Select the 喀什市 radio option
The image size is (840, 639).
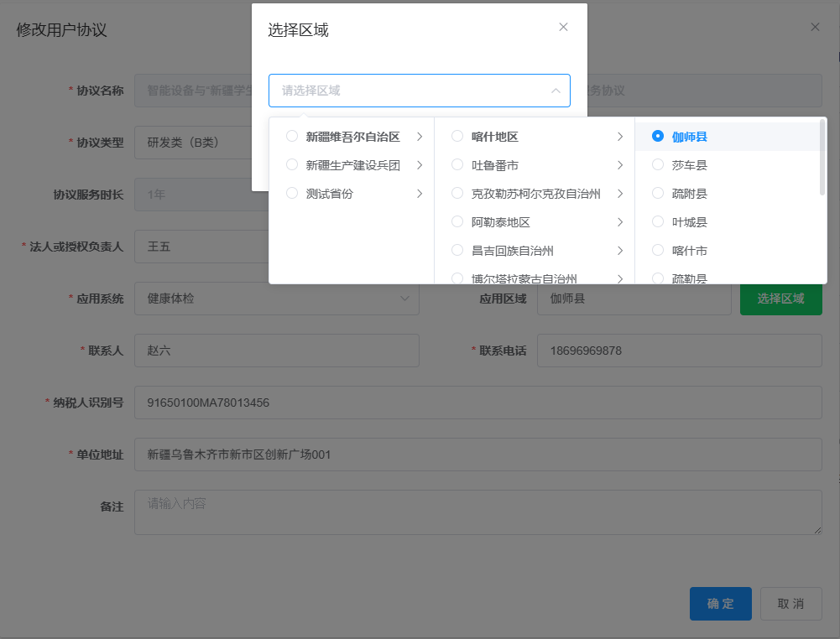point(658,251)
